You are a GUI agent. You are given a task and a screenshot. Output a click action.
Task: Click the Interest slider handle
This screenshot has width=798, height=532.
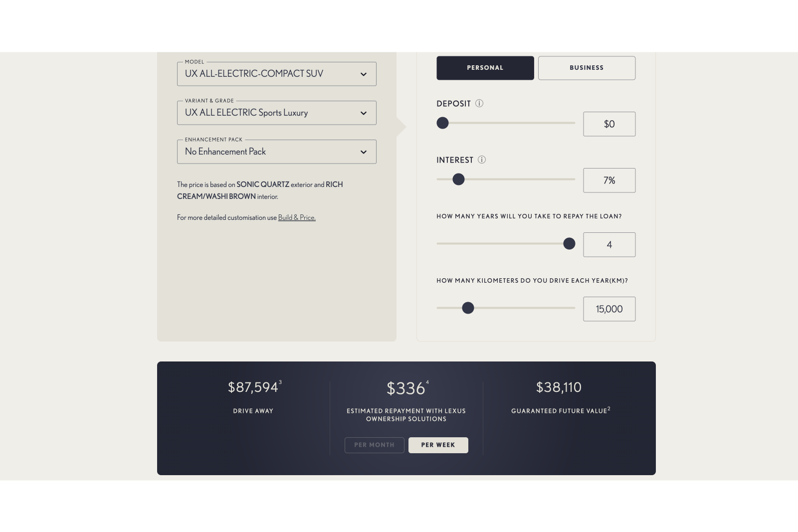458,179
